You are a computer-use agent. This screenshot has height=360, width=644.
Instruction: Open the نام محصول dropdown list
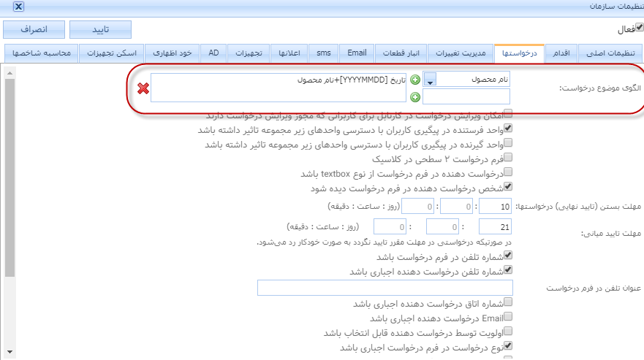point(430,80)
